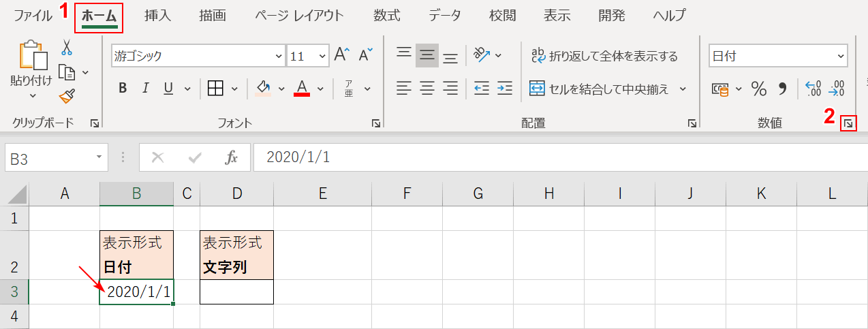
Task: Open the 数値 group dialog launcher
Action: (848, 123)
